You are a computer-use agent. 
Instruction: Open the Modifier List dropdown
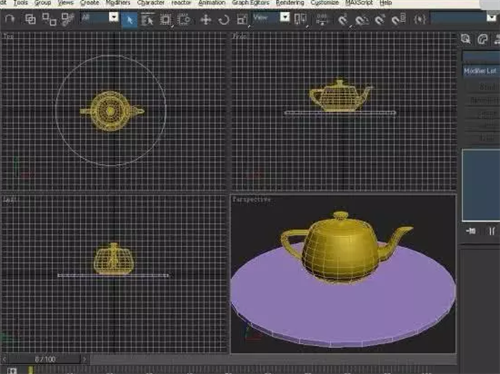point(481,71)
